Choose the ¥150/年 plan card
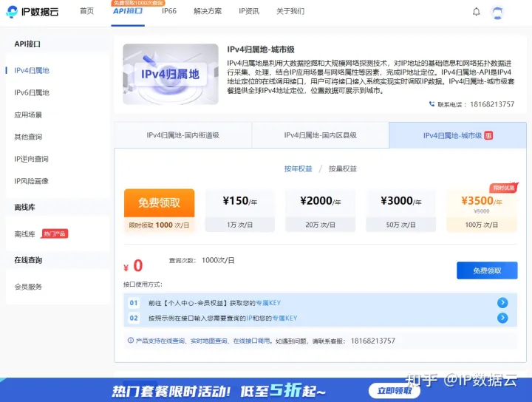 (x=240, y=211)
